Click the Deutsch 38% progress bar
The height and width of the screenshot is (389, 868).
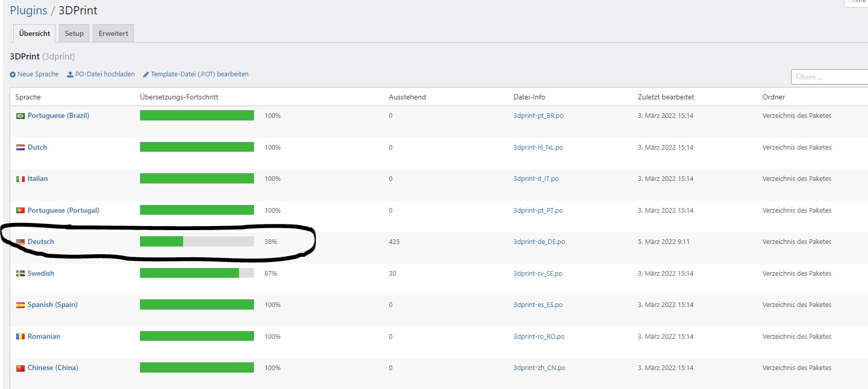[x=197, y=241]
